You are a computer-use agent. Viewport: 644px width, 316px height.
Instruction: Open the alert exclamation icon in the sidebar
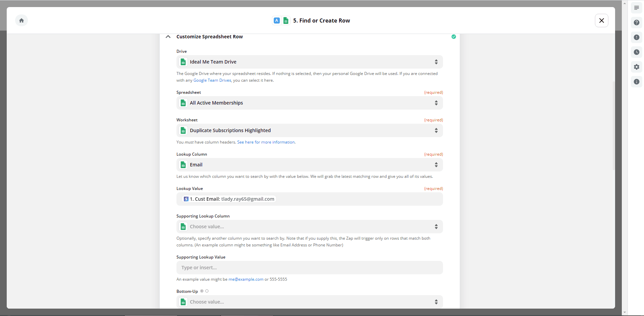(636, 37)
